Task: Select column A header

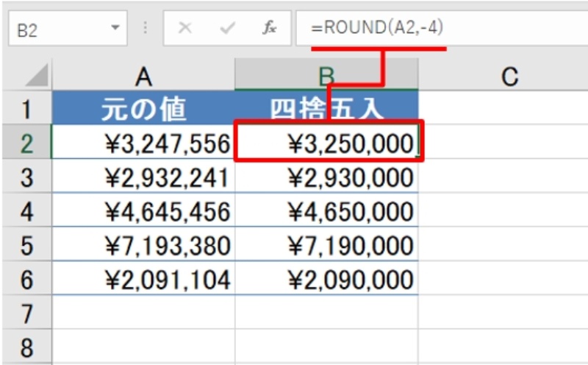Action: coord(143,74)
